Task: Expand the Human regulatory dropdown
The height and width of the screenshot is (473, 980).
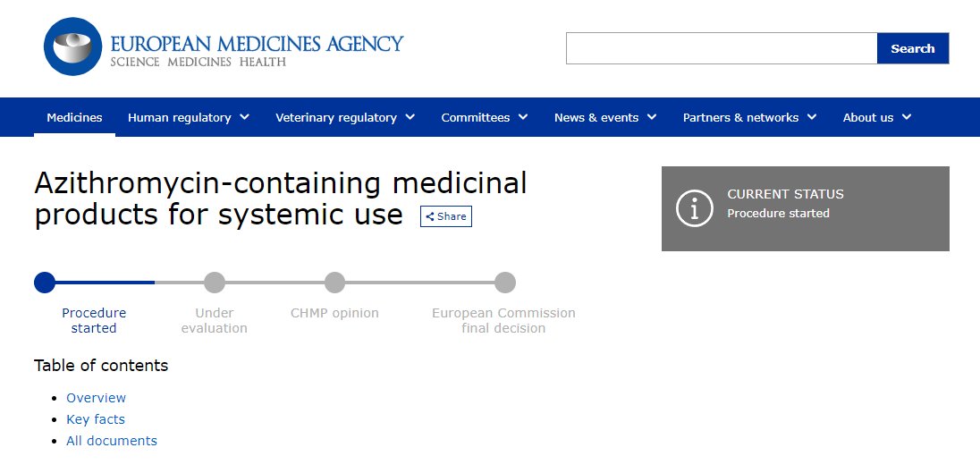Action: coord(188,117)
